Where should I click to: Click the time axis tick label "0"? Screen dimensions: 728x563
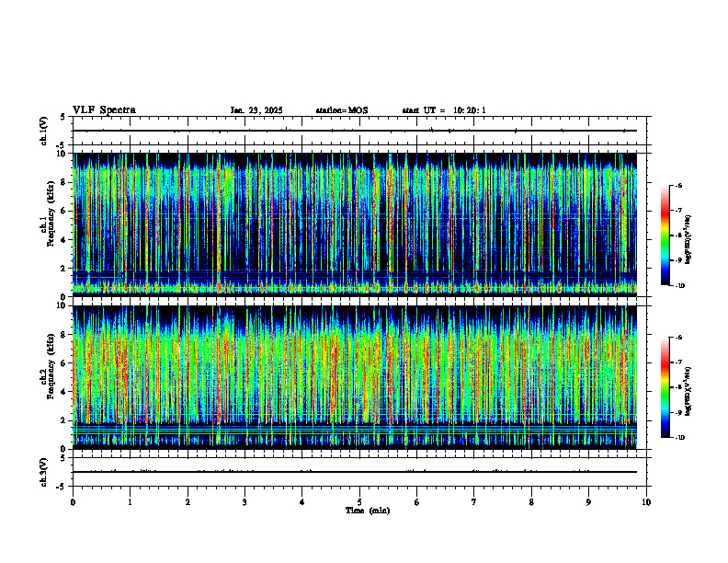(x=73, y=502)
